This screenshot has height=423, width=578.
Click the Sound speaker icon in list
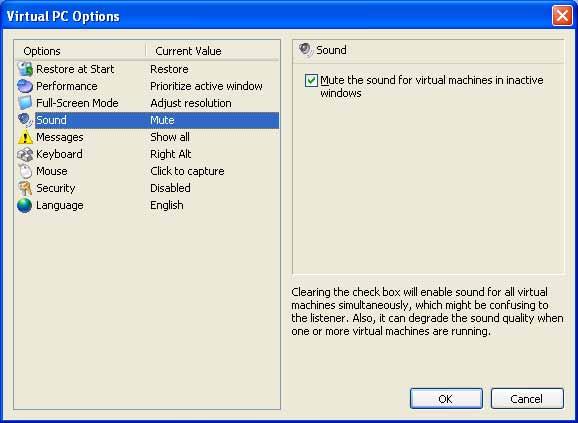pyautogui.click(x=25, y=120)
